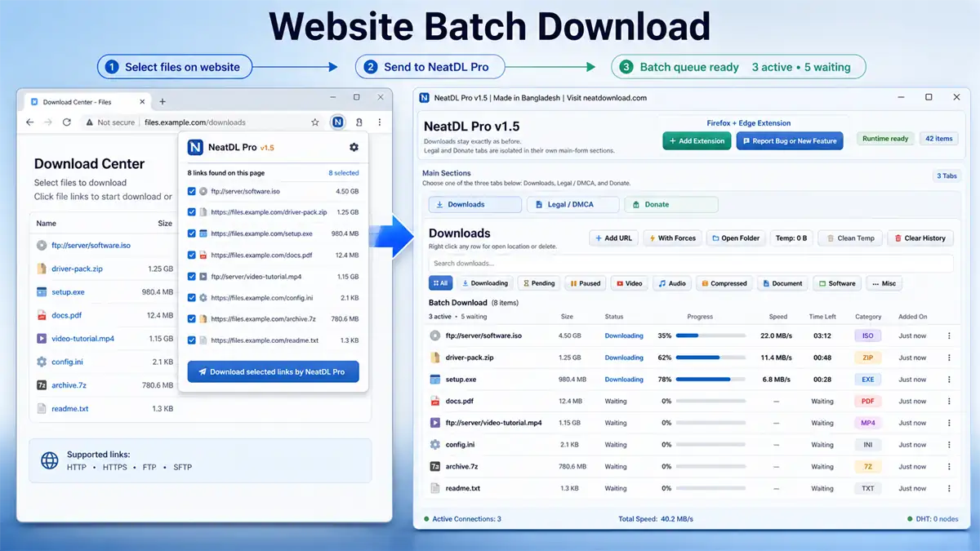Viewport: 980px width, 551px height.
Task: Switch to the Legal / DMCA tab
Action: click(x=572, y=204)
